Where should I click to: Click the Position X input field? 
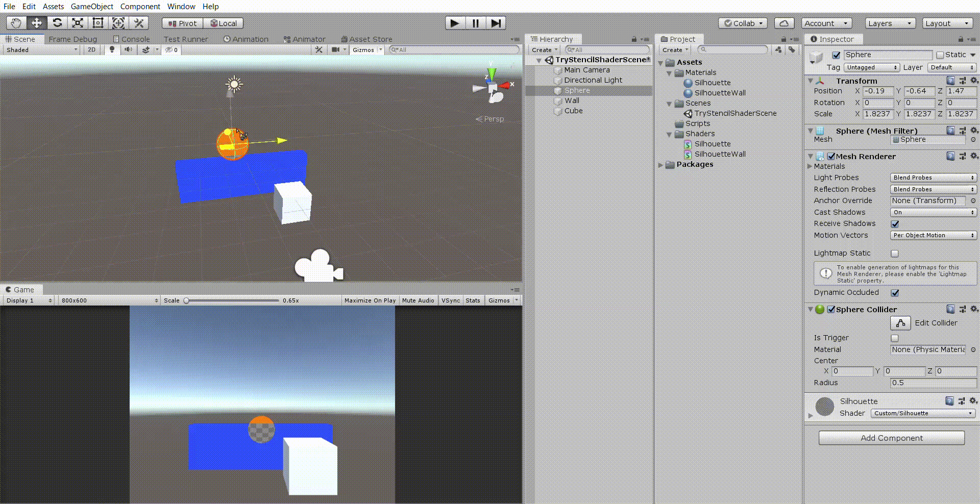pos(878,91)
